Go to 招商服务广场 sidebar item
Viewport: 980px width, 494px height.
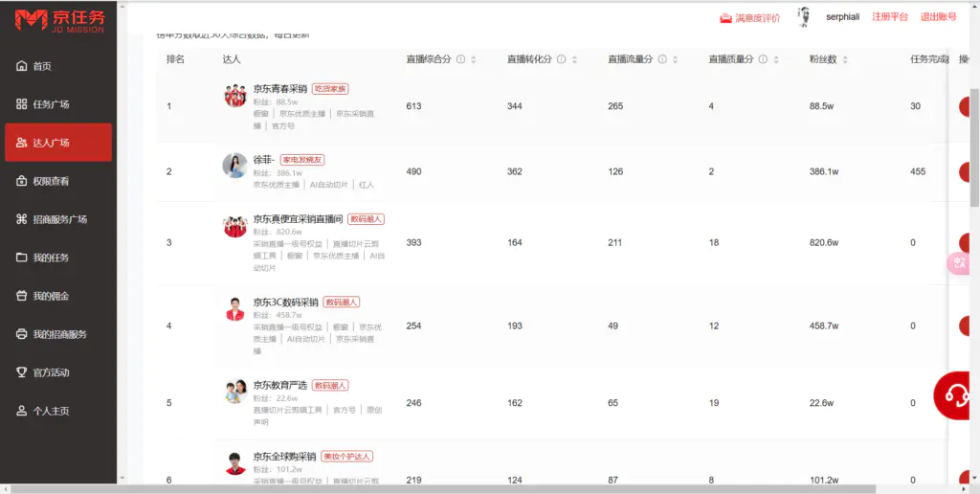[x=58, y=219]
